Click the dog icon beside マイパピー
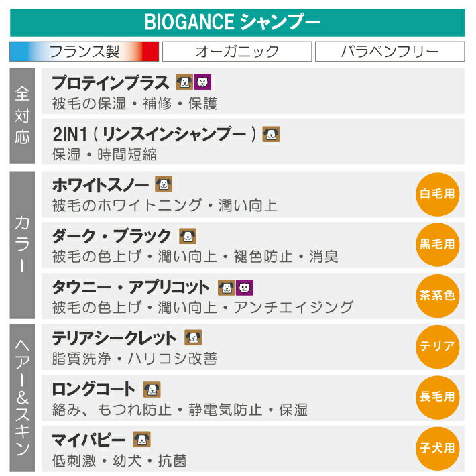476x476 pixels. (x=141, y=440)
